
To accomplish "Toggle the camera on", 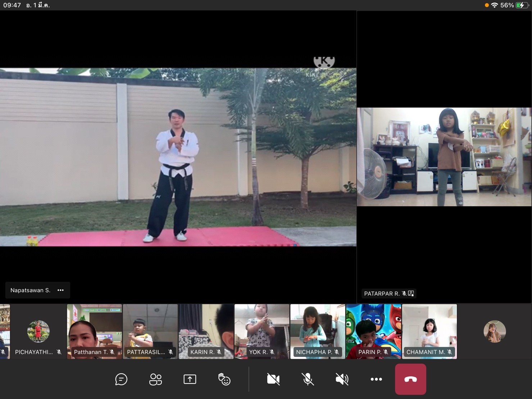I will coord(273,379).
